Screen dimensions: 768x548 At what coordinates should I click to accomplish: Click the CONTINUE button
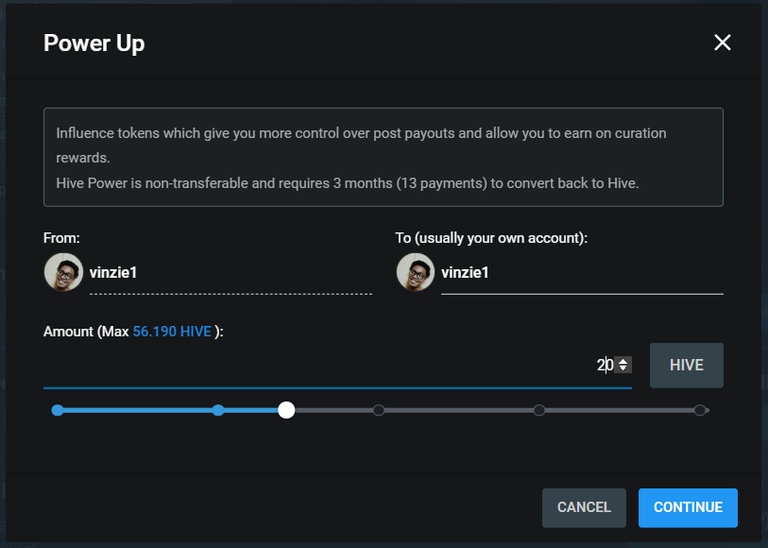[x=688, y=507]
